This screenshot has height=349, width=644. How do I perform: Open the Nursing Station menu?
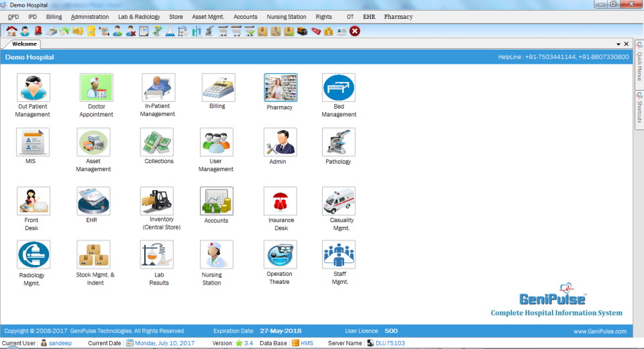point(286,17)
